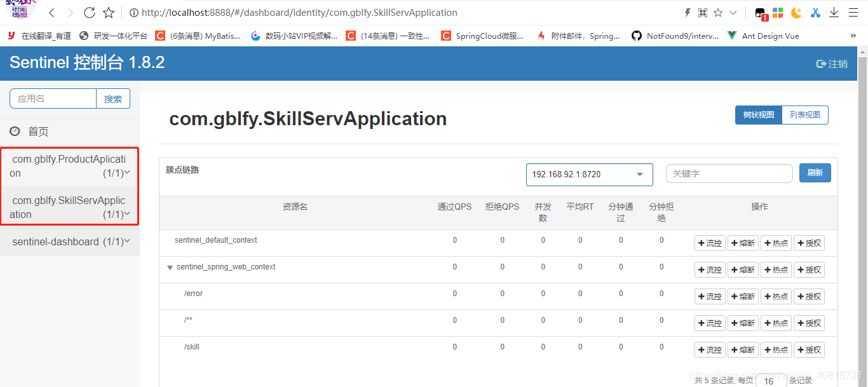868x387 pixels.
Task: Add 授权 rule for /skill resource
Action: click(809, 350)
